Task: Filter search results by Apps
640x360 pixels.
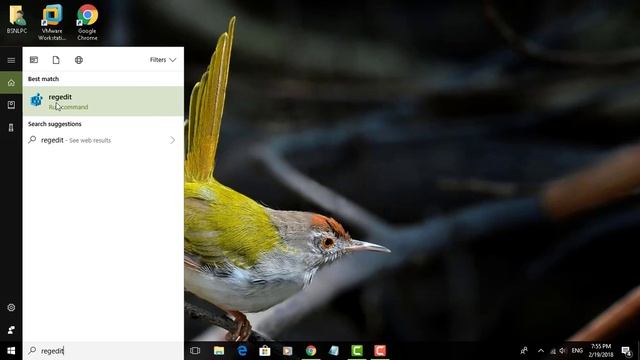Action: 34,60
